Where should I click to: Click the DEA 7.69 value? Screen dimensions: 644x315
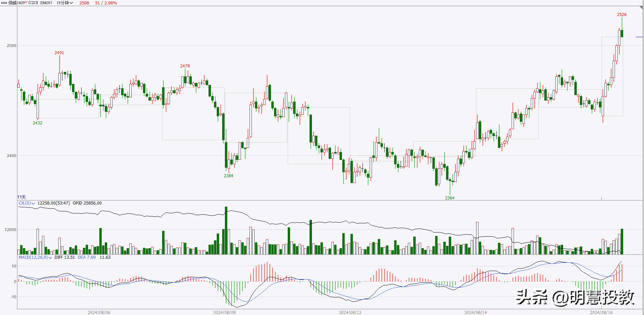click(86, 257)
